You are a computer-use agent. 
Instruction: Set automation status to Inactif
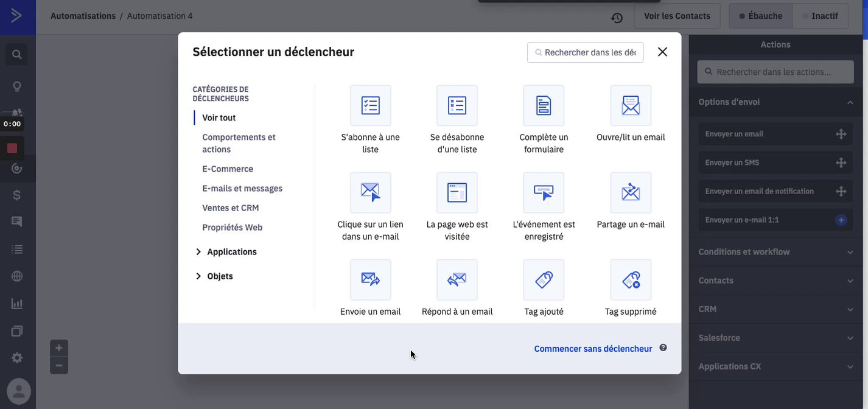(821, 16)
